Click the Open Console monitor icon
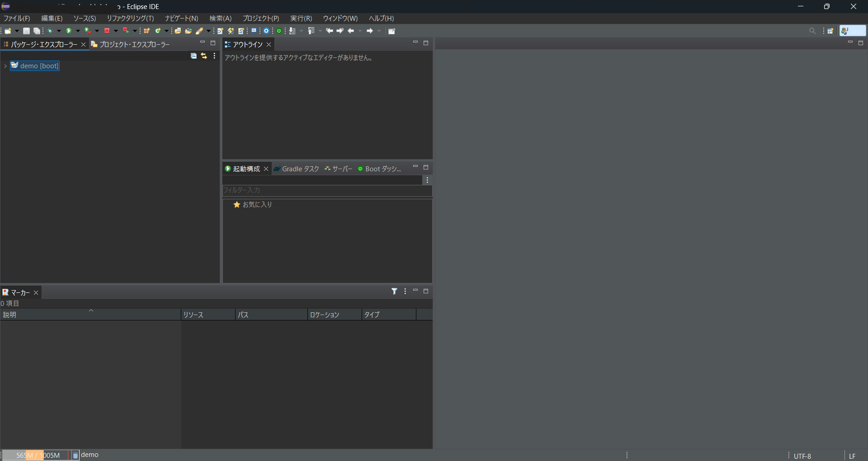 pyautogui.click(x=254, y=31)
